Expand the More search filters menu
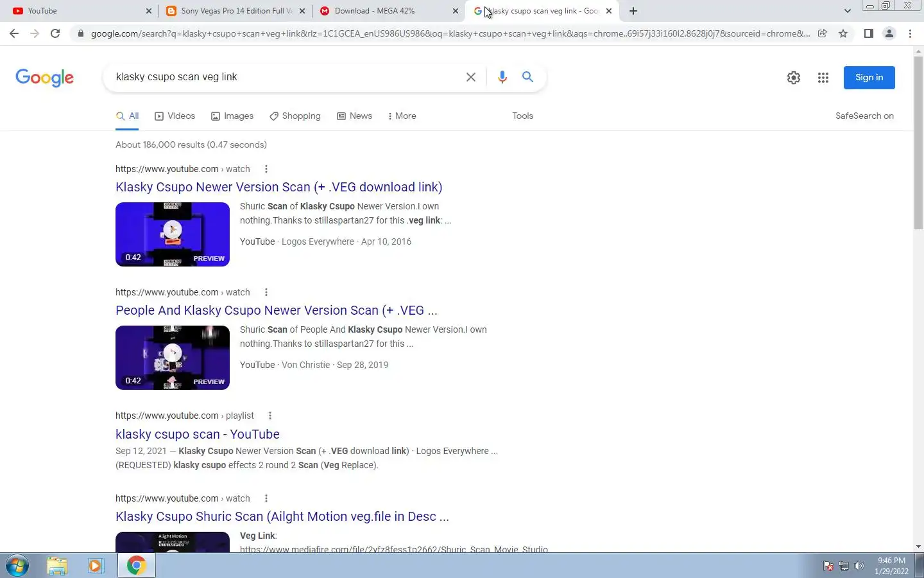The height and width of the screenshot is (578, 924). pos(402,116)
